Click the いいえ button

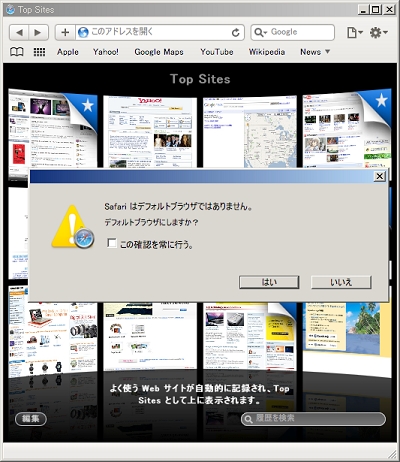pyautogui.click(x=341, y=282)
